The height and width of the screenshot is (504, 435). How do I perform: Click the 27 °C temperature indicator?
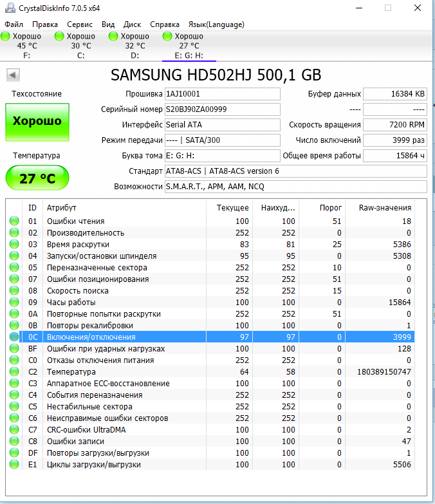click(37, 178)
